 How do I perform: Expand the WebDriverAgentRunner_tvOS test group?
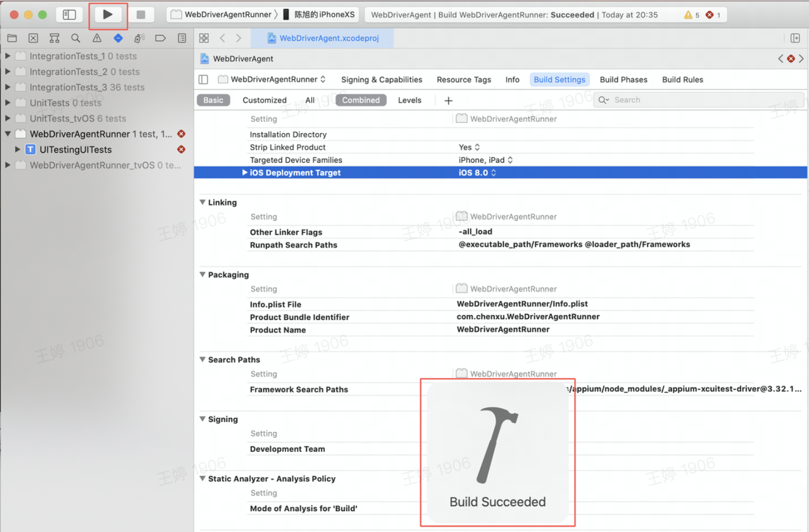tap(8, 165)
